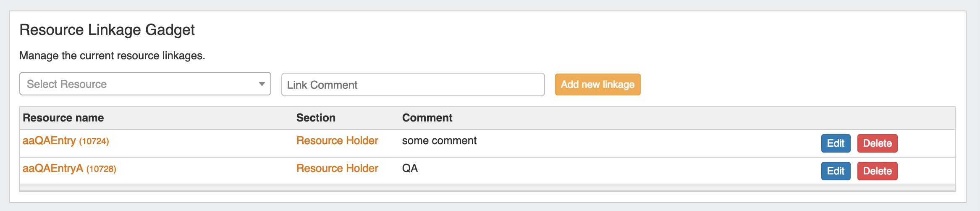Image resolution: width=980 pixels, height=211 pixels.
Task: Click the Resource Linkage Gadget title
Action: [x=107, y=30]
